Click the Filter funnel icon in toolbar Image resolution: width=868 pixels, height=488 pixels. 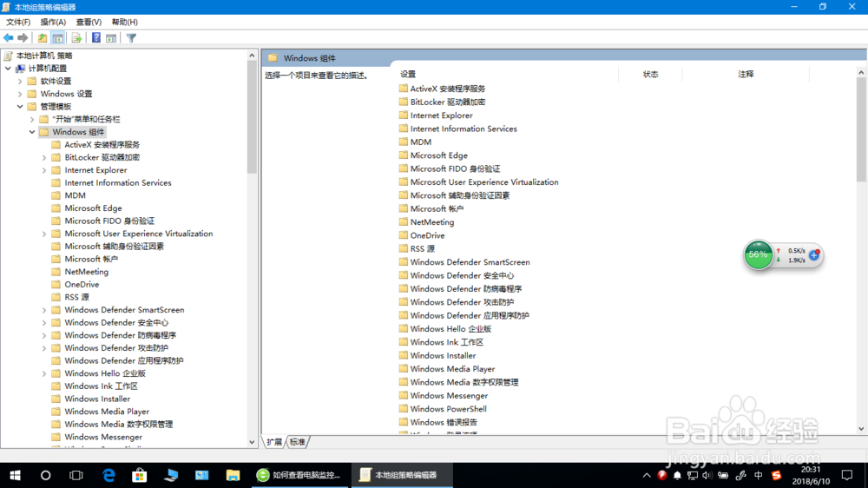tap(131, 37)
